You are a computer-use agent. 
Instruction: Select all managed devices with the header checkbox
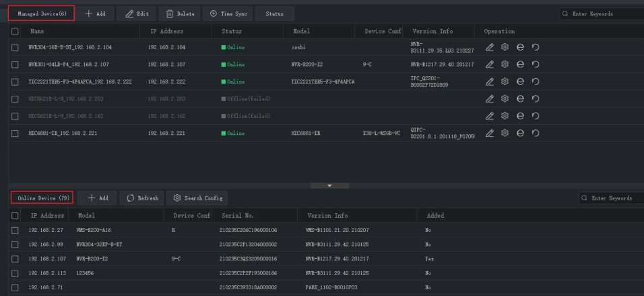(15, 32)
